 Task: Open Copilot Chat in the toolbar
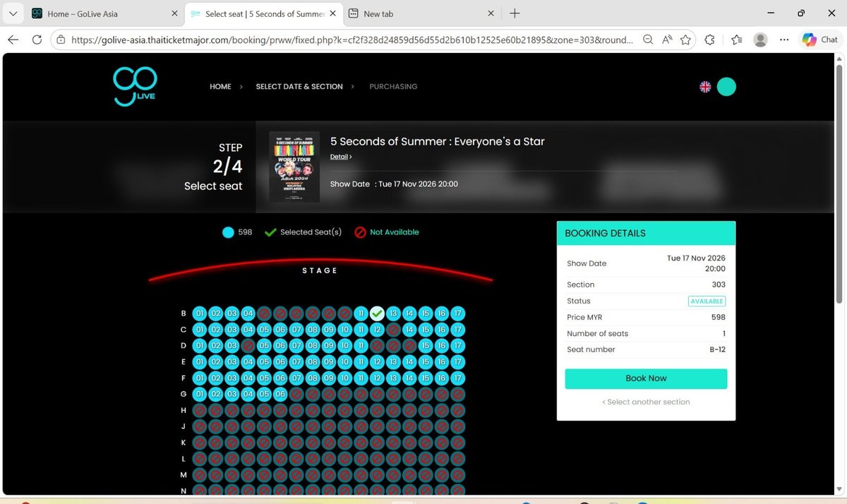pyautogui.click(x=820, y=40)
